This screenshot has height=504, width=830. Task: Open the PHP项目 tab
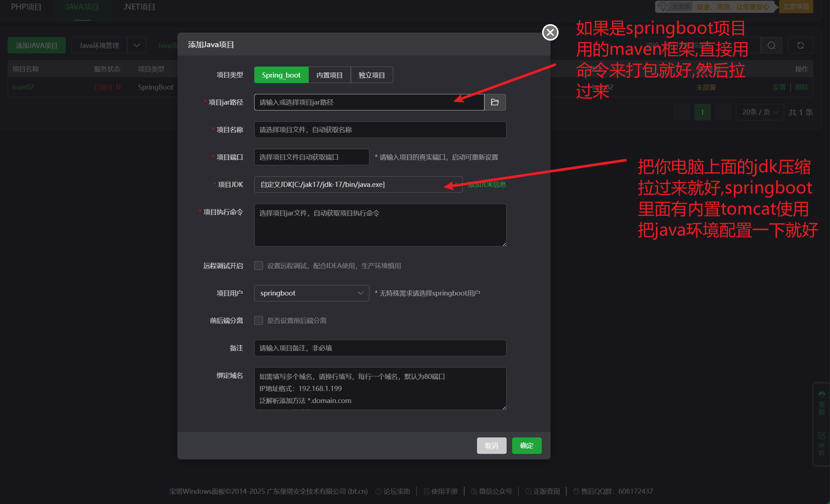tap(26, 7)
